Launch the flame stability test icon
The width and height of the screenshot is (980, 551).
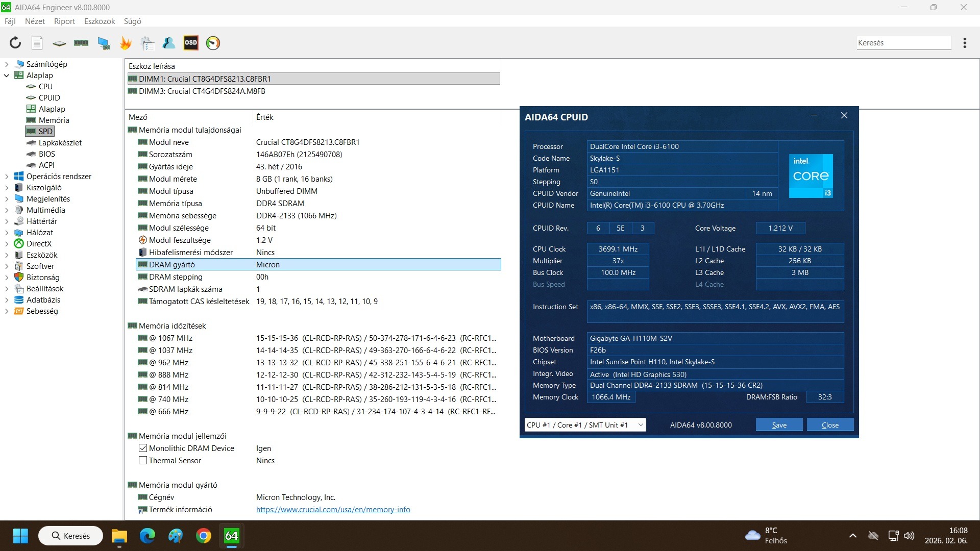pyautogui.click(x=126, y=43)
